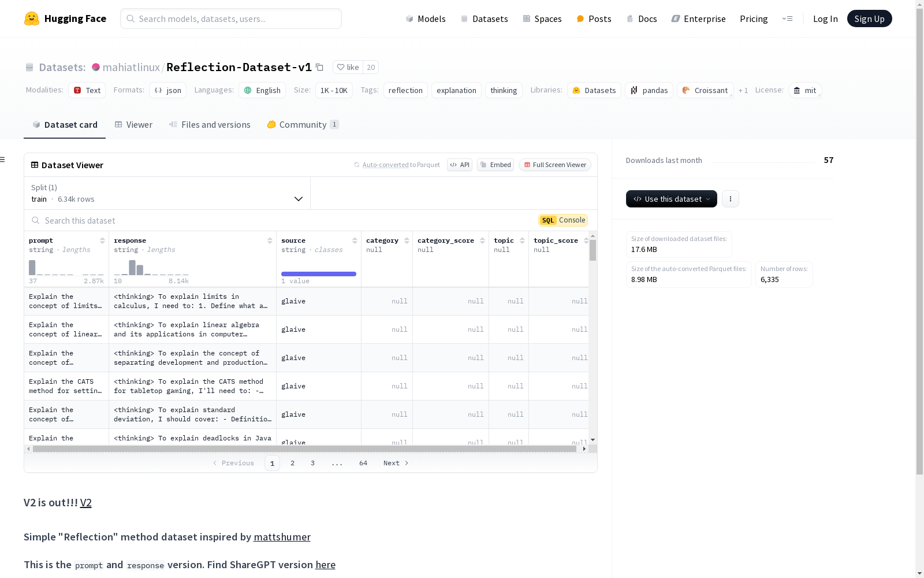
Task: Select the thinking tag
Action: coord(504,90)
